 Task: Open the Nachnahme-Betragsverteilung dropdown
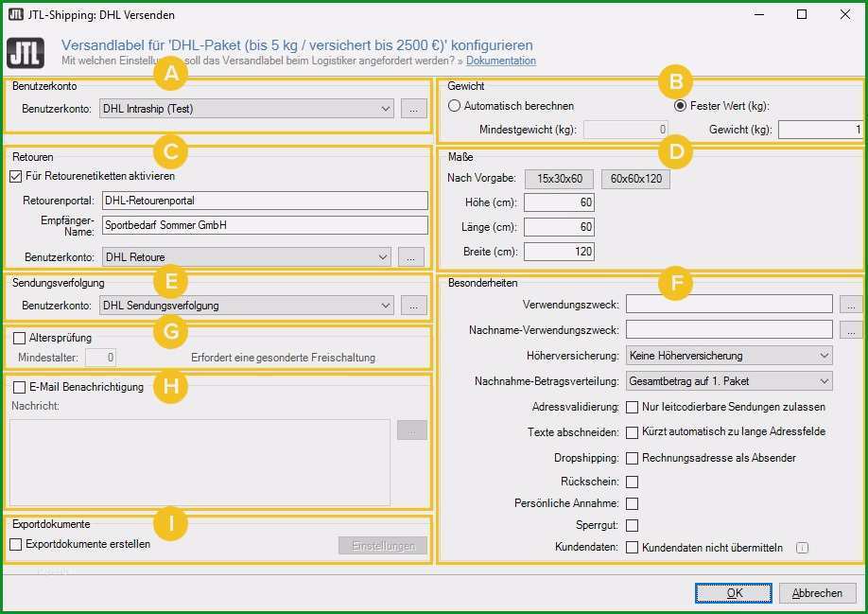point(729,381)
